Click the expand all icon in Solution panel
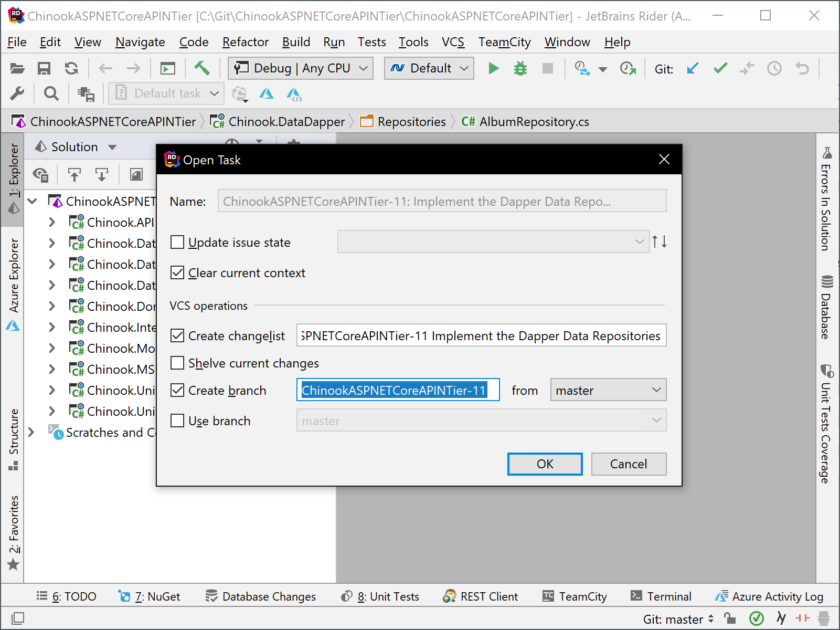Image resolution: width=840 pixels, height=630 pixels. tap(102, 174)
